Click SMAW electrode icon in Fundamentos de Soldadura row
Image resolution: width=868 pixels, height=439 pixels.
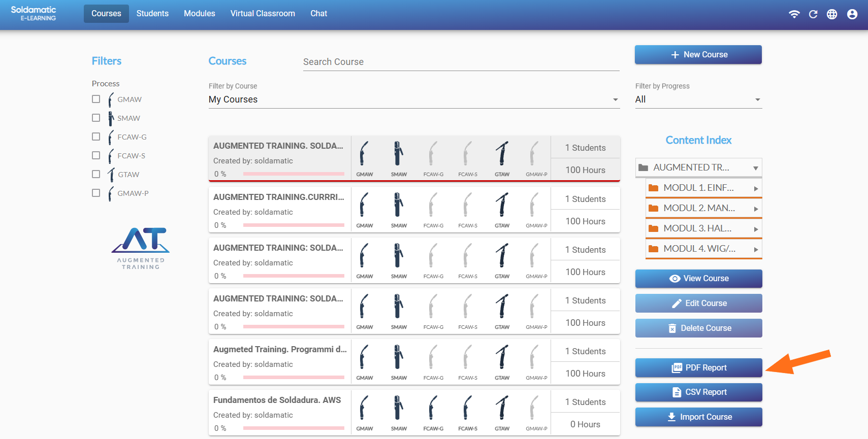click(x=399, y=408)
